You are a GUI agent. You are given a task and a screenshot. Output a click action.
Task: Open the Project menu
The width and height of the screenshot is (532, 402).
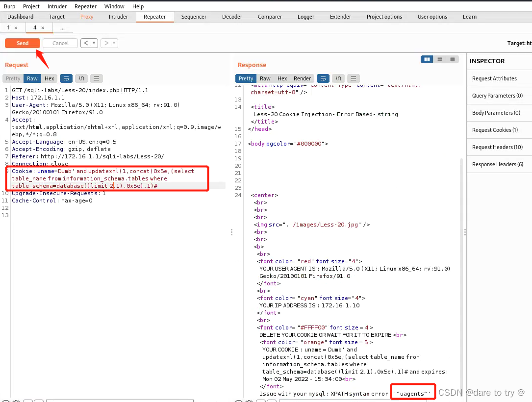click(31, 6)
